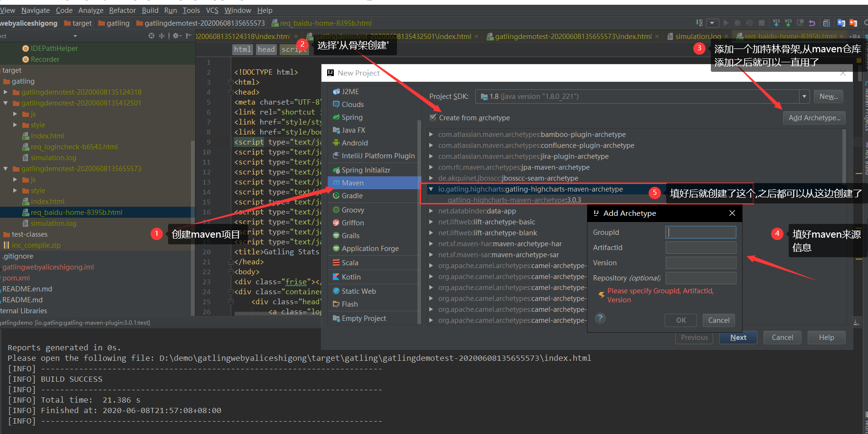Uncheck the Create from archetype checkbox
This screenshot has width=868, height=434.
click(433, 117)
